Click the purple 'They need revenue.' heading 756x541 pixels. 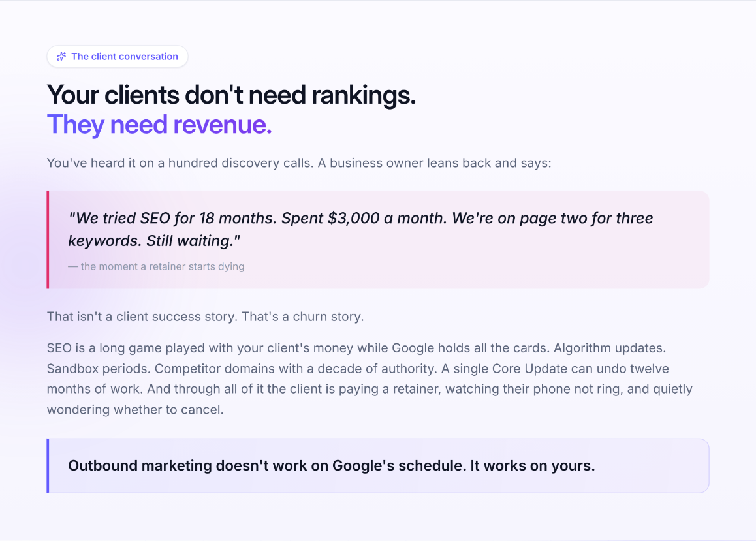[x=159, y=124]
